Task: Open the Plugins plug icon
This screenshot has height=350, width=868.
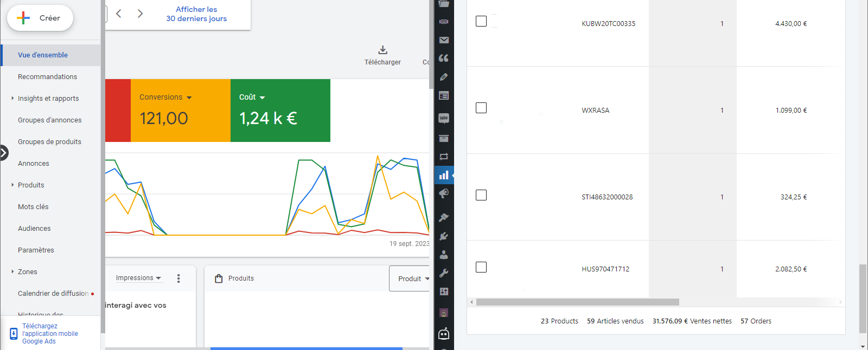Action: pyautogui.click(x=444, y=236)
